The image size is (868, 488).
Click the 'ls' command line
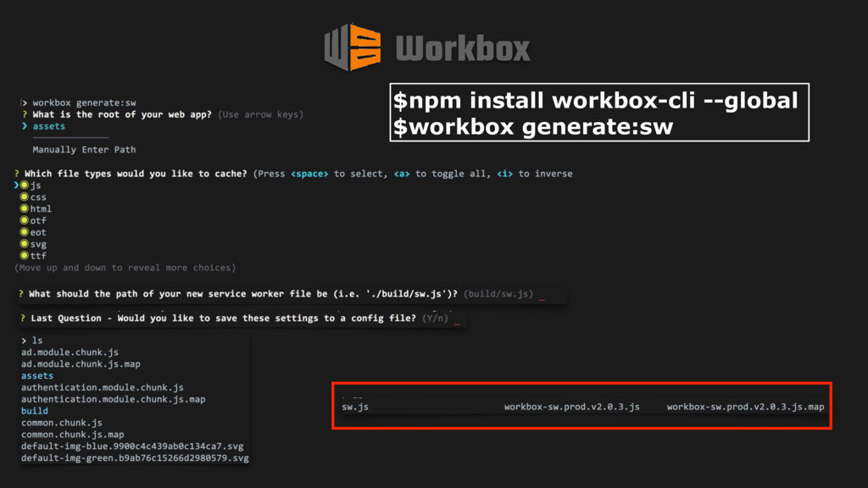37,341
